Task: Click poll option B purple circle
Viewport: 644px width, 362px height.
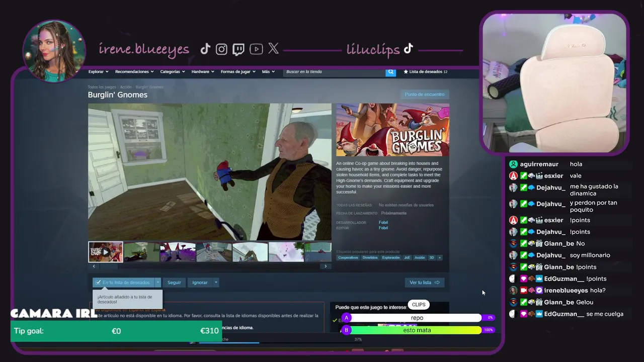Action: [346, 330]
